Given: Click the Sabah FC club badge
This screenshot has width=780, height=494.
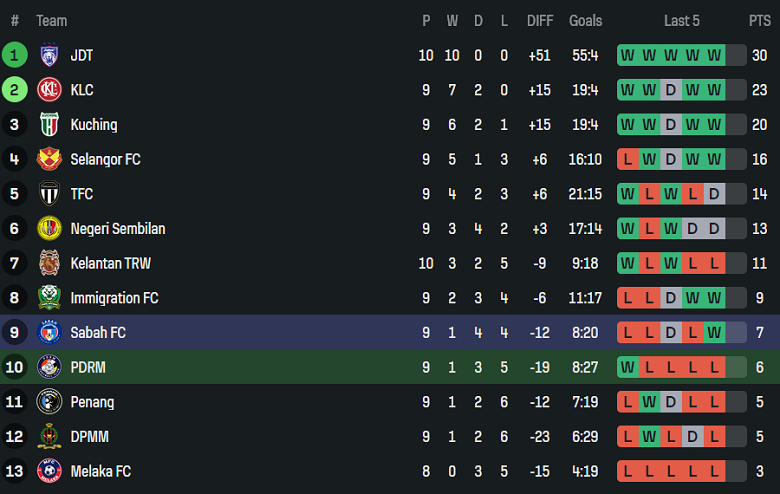Looking at the screenshot, I should [49, 332].
